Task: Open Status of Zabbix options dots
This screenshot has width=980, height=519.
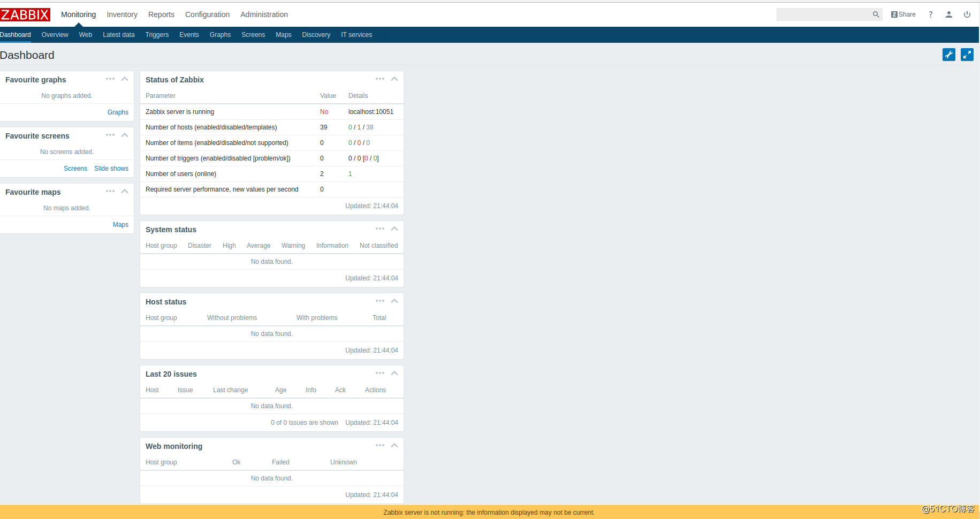Action: tap(380, 79)
